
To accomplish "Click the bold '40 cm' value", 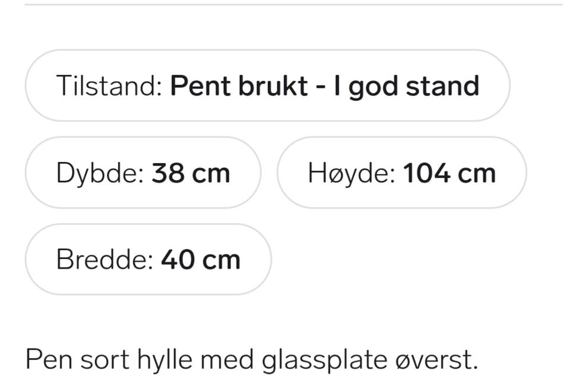I will tap(201, 260).
